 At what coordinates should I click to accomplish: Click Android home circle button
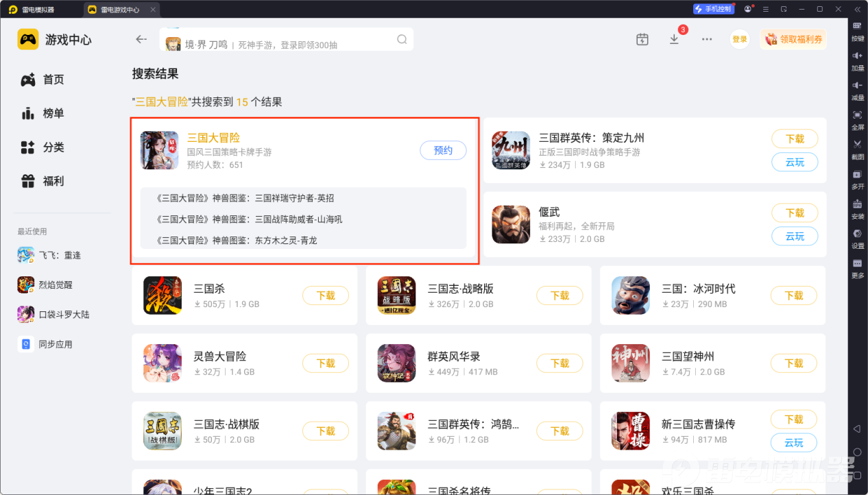857,452
